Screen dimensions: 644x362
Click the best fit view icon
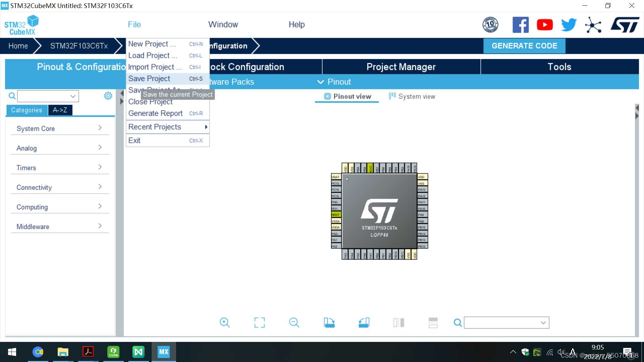click(259, 322)
